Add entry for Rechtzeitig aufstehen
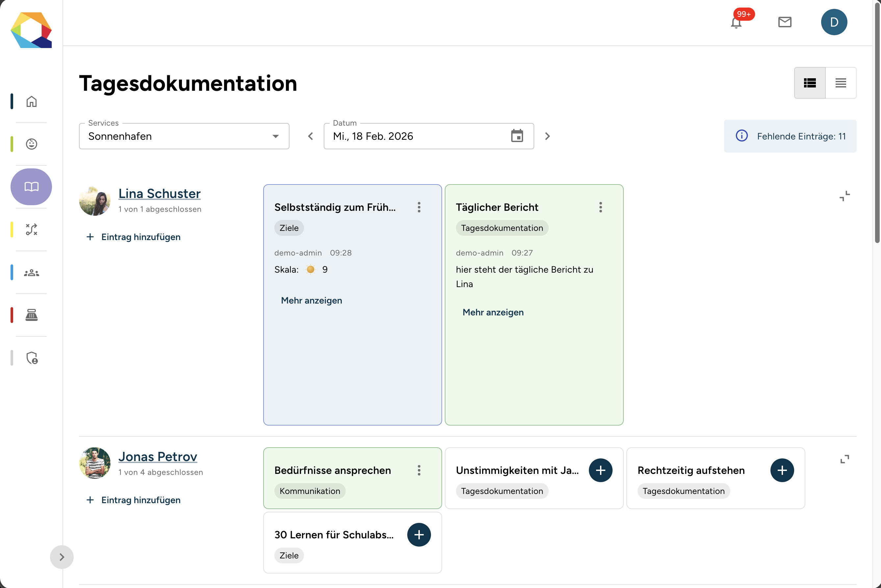This screenshot has height=588, width=881. point(782,470)
